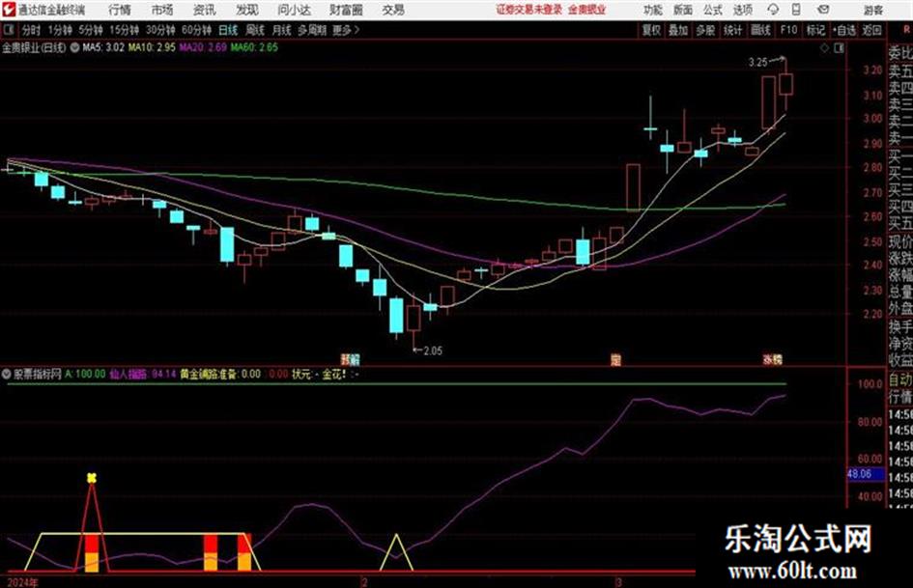913x588 pixels.
Task: Click the yellow cross signal marker on indicator
Action: (x=92, y=478)
